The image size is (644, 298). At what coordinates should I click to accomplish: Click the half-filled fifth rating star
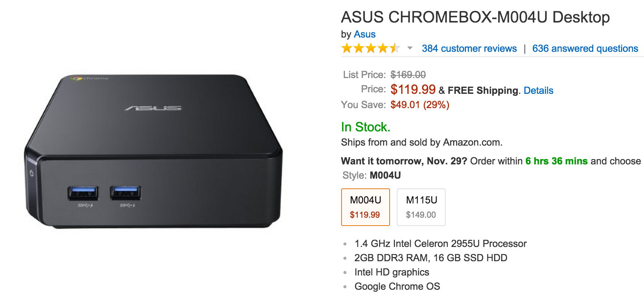[x=395, y=48]
